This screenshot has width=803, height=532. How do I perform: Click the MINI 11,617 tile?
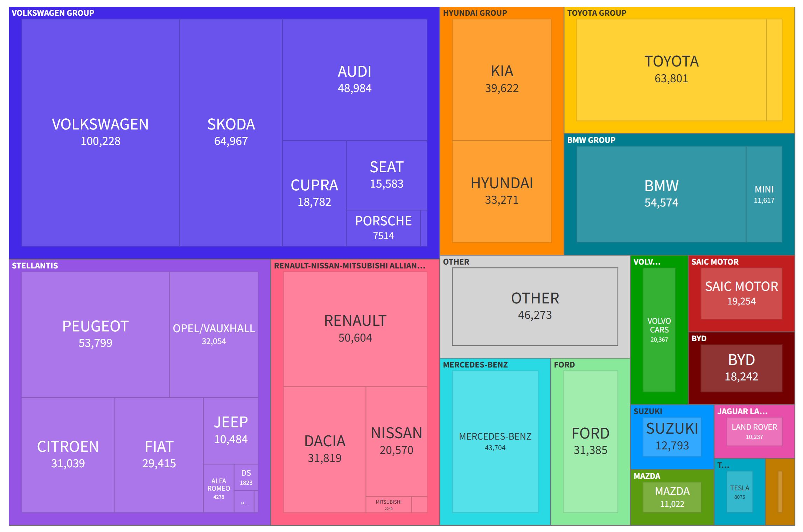click(764, 194)
